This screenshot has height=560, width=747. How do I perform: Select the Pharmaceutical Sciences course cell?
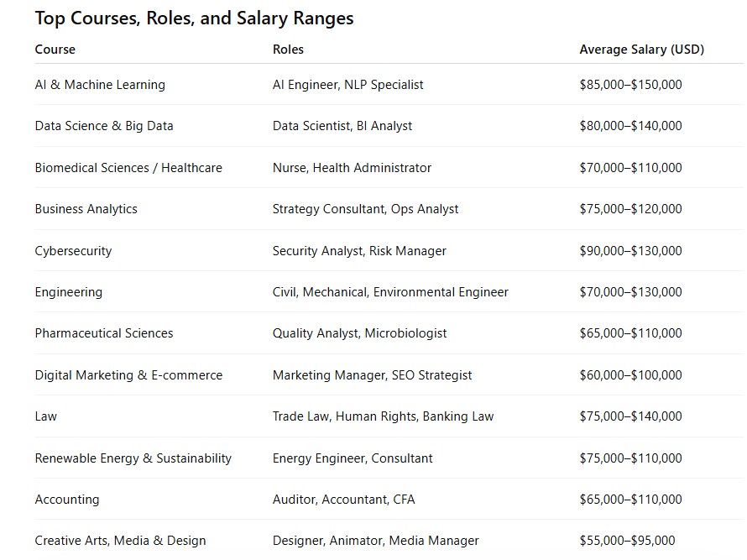[x=104, y=333]
